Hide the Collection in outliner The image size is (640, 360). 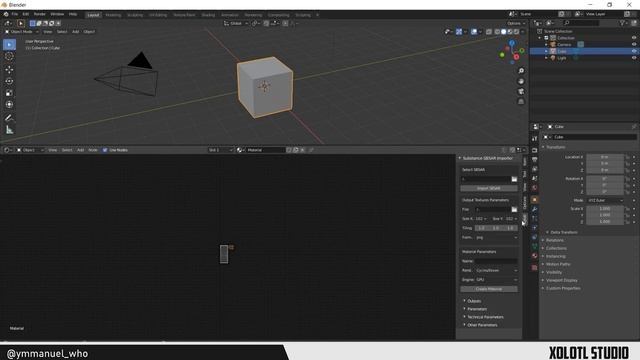pos(634,38)
